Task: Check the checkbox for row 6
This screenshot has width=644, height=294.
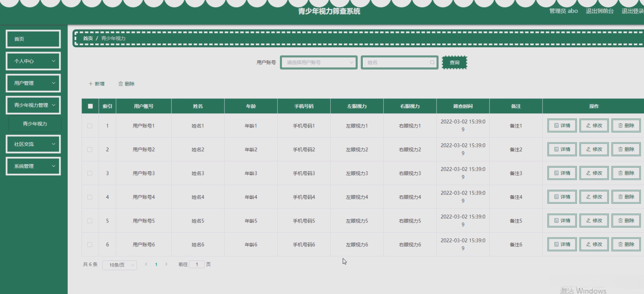Action: click(90, 244)
